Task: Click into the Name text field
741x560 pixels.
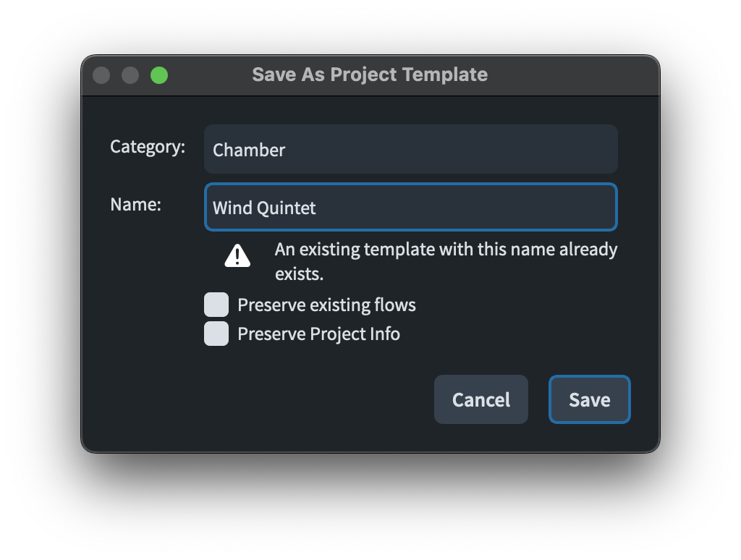Action: tap(410, 208)
